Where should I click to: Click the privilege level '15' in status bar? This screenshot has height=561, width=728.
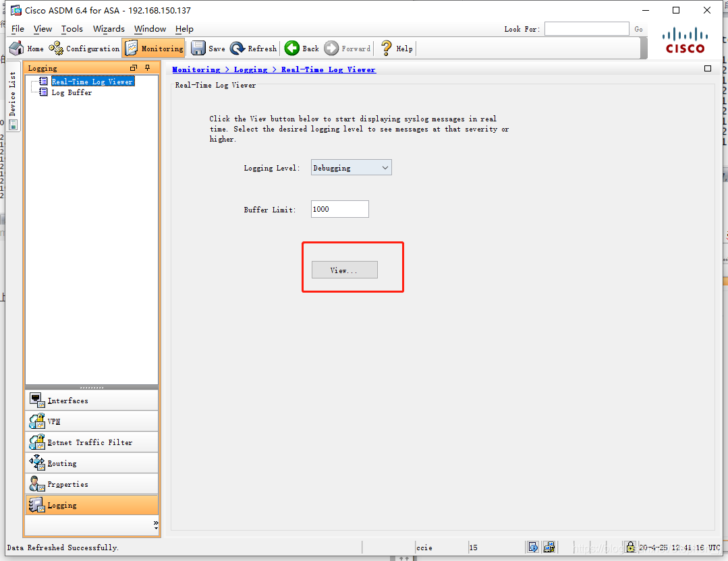pos(473,548)
